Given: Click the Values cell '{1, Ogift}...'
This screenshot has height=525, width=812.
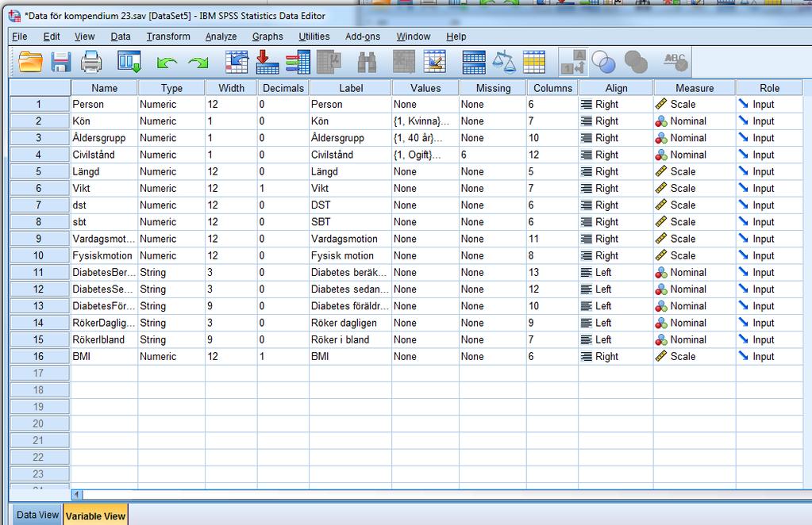Looking at the screenshot, I should [425, 155].
